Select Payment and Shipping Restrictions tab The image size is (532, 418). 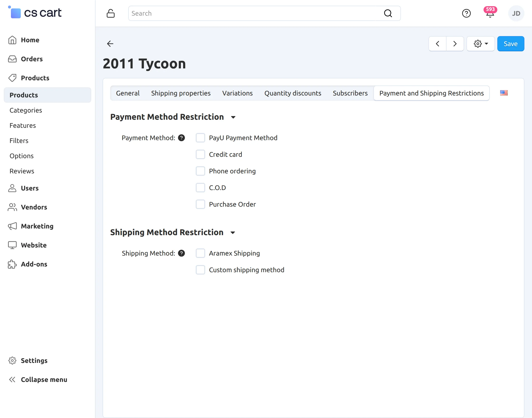[432, 93]
